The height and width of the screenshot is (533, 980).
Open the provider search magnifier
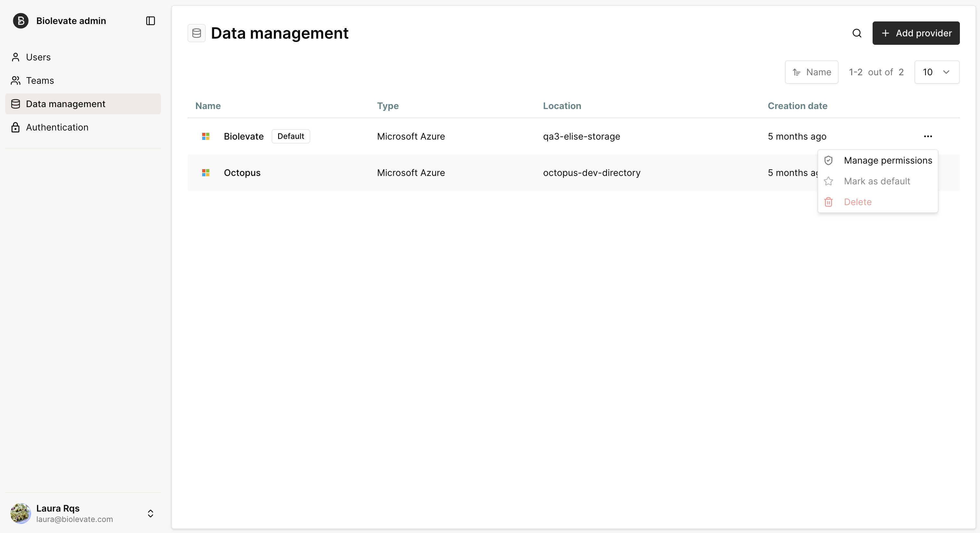point(857,33)
